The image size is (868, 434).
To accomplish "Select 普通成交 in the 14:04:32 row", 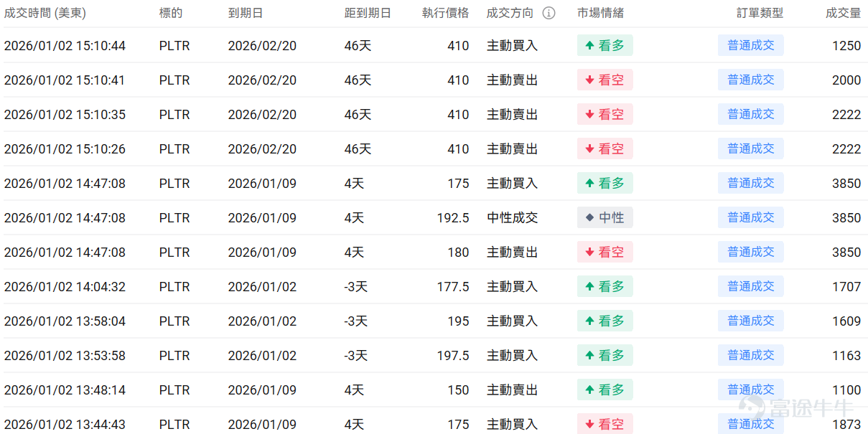I will tap(751, 286).
